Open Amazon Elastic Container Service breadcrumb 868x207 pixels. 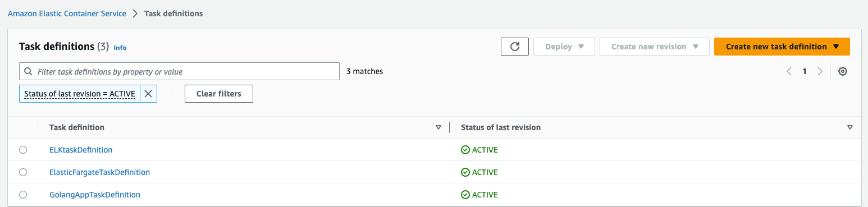(x=67, y=13)
